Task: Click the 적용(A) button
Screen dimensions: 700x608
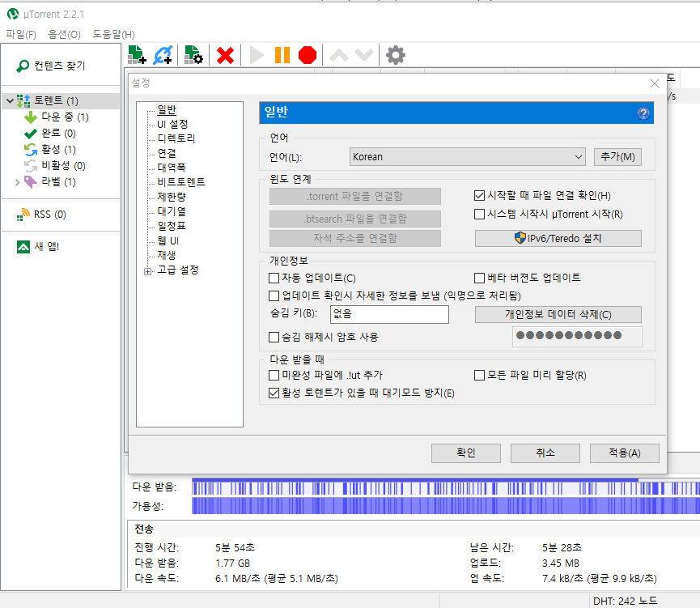Action: (x=625, y=453)
